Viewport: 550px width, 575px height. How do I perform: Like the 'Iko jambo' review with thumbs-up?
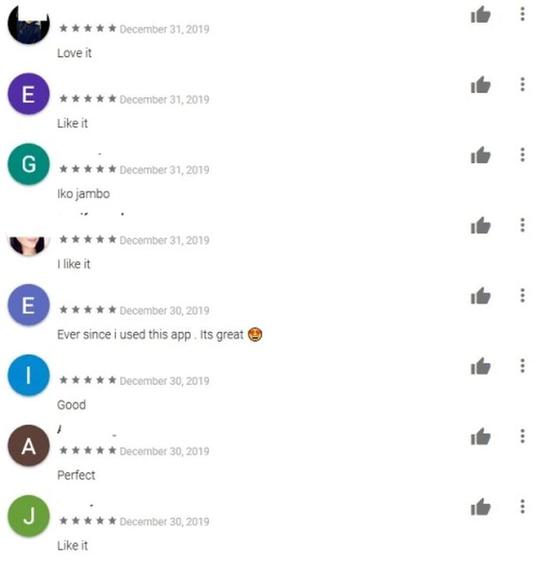(480, 155)
